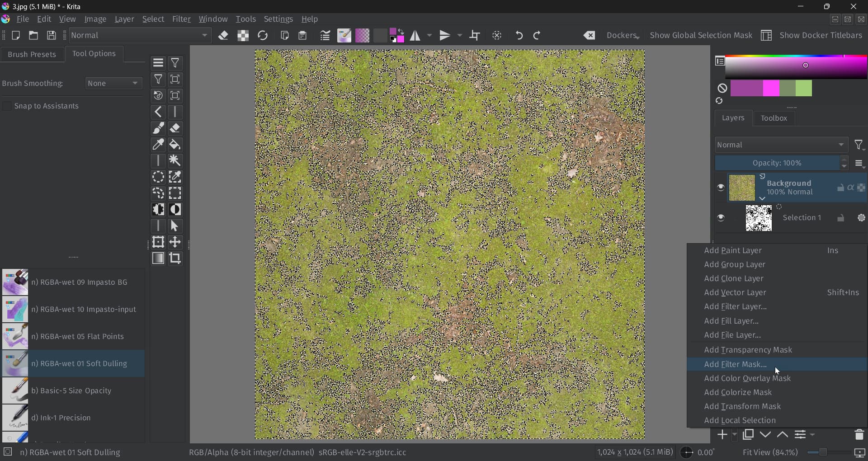The image size is (868, 461).
Task: Toggle visibility of Selection 1 mask
Action: click(x=721, y=218)
